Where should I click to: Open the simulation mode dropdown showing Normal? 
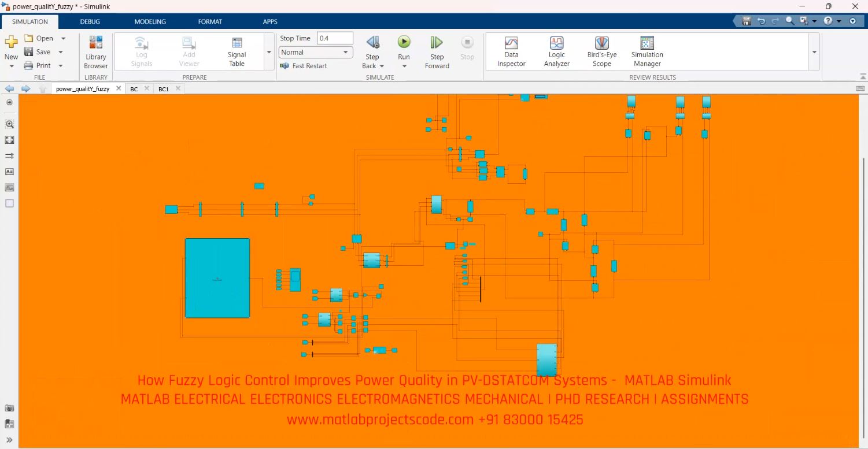pyautogui.click(x=315, y=52)
